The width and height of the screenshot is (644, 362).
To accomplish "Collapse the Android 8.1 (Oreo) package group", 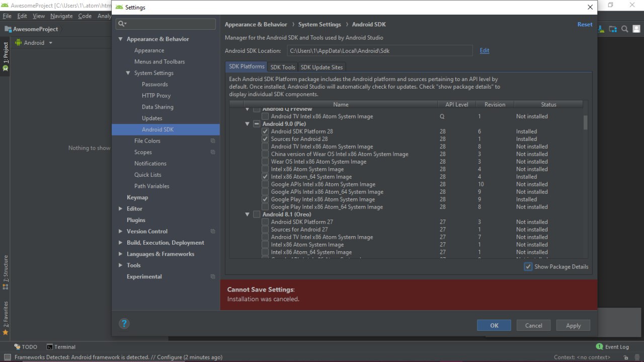I will [x=247, y=214].
